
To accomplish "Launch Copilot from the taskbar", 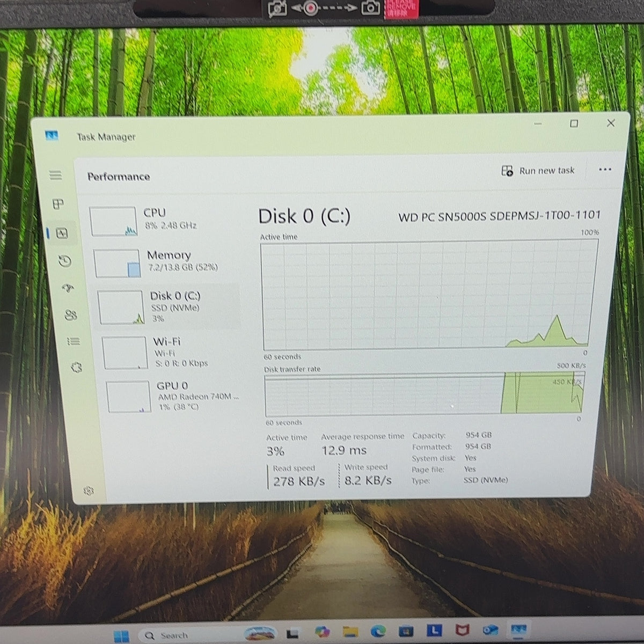I will point(322,632).
